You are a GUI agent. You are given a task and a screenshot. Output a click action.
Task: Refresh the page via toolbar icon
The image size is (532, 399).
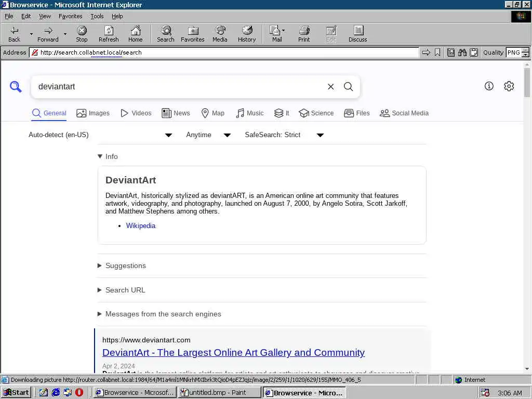coord(109,34)
